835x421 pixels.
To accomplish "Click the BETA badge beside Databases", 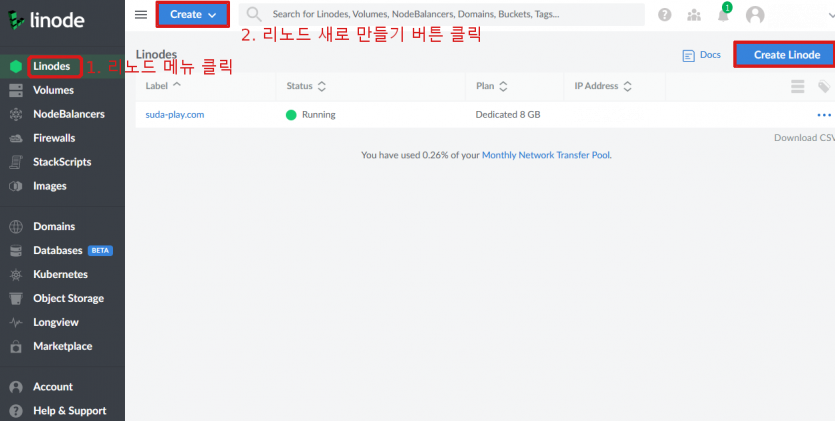I will tap(100, 251).
